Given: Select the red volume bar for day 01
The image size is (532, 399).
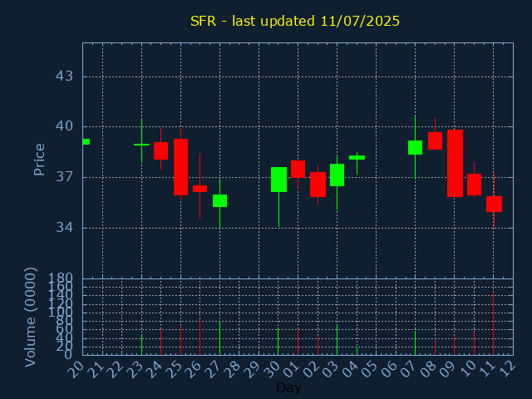Looking at the screenshot, I should pos(298,342).
